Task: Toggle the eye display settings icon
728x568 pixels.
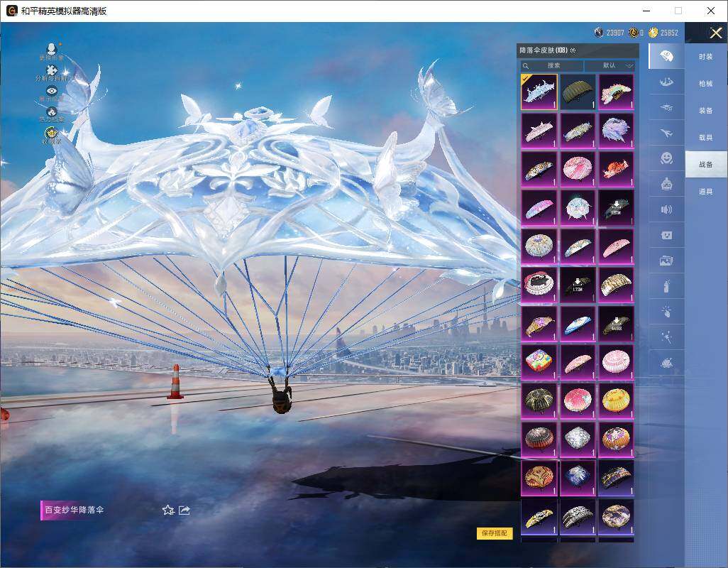Action: pyautogui.click(x=52, y=91)
